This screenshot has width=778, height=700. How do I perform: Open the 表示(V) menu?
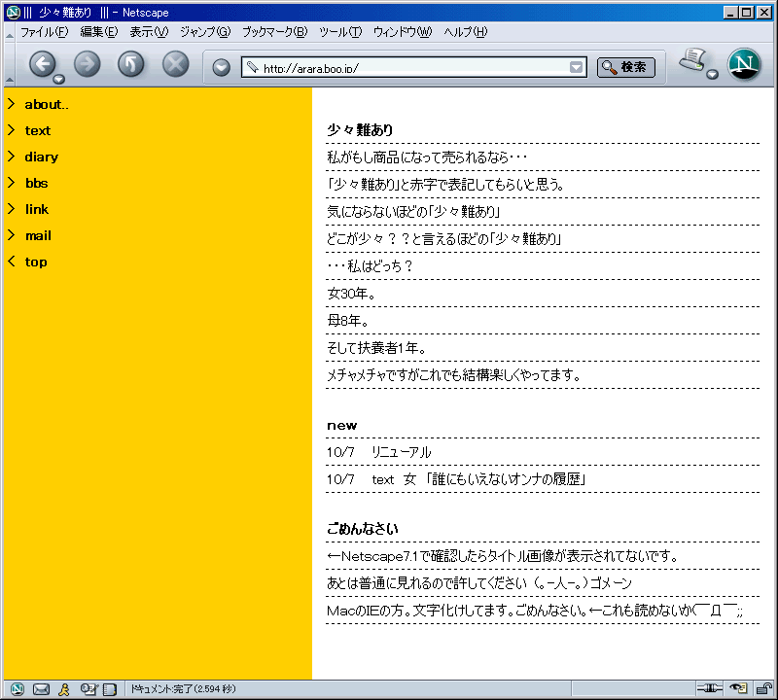(x=149, y=32)
